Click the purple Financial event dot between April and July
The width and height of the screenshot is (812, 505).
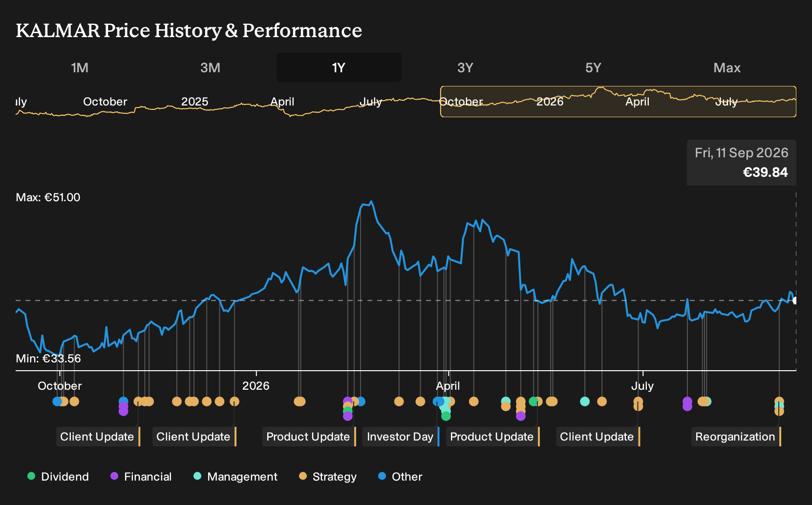click(x=521, y=416)
